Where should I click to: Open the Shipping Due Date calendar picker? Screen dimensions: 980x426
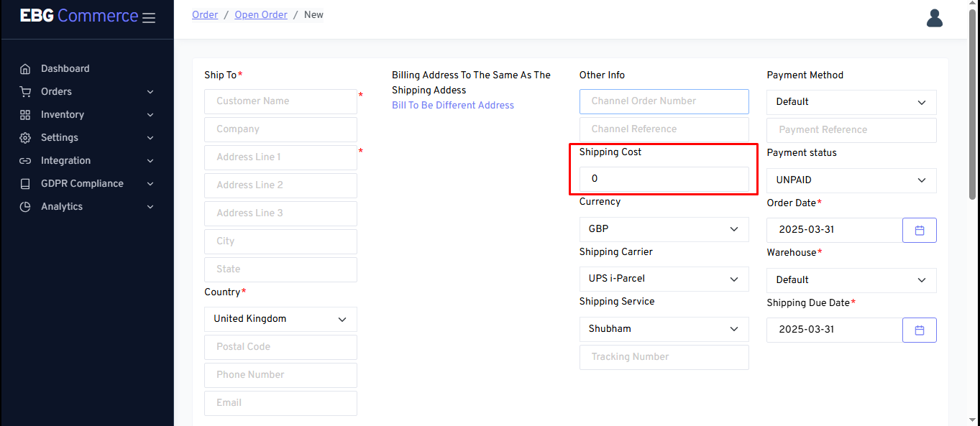click(919, 330)
